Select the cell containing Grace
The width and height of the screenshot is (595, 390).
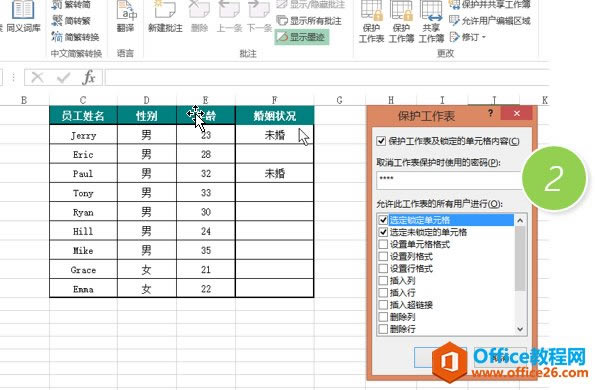click(x=83, y=270)
